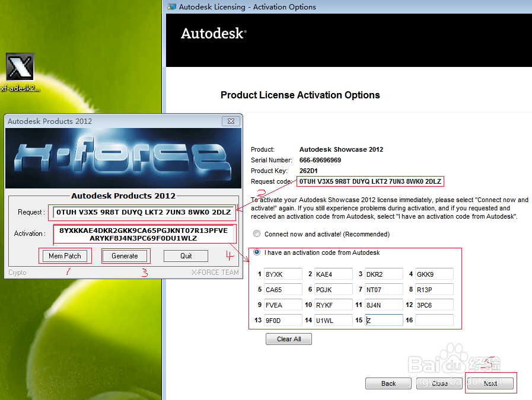This screenshot has width=532, height=400.
Task: Click the serial number 666-69696969
Action: (x=320, y=160)
